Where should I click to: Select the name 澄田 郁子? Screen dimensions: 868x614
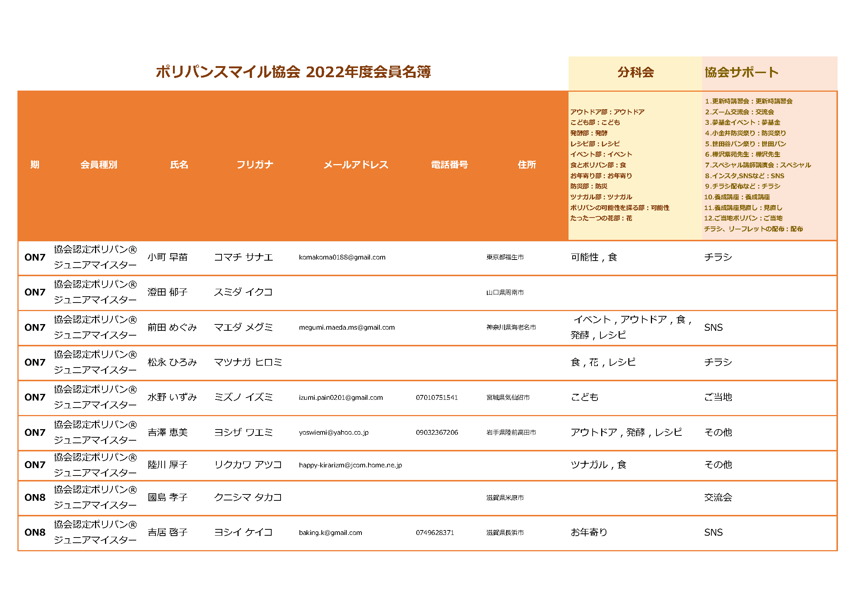click(x=167, y=292)
